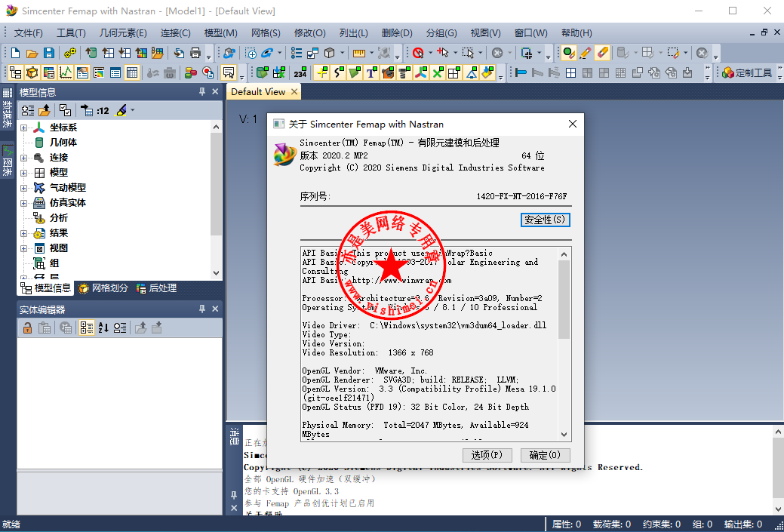Open the Model Info tree pane icon
The width and height of the screenshot is (784, 532).
coord(16,73)
